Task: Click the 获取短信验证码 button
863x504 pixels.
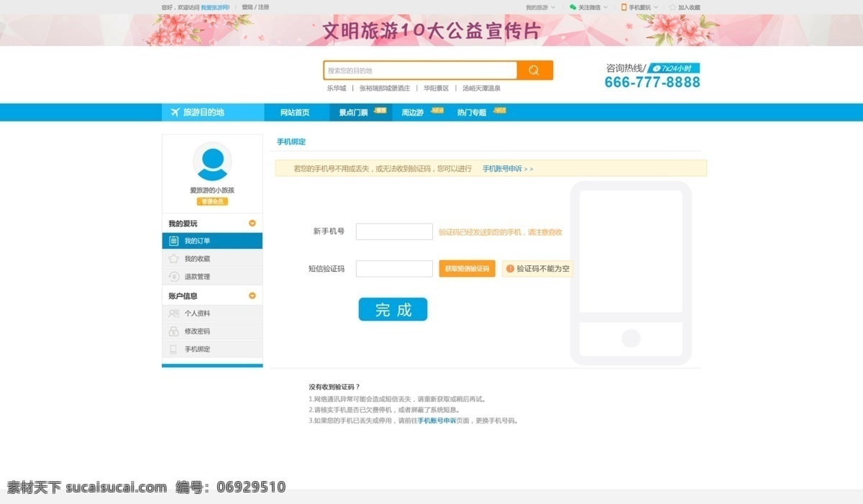Action: (467, 269)
